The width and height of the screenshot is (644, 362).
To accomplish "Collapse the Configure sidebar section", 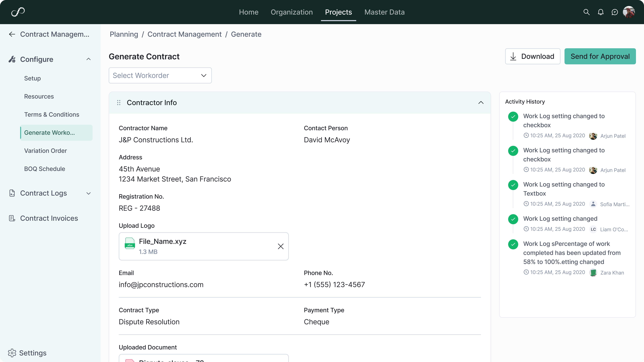I will (x=89, y=59).
